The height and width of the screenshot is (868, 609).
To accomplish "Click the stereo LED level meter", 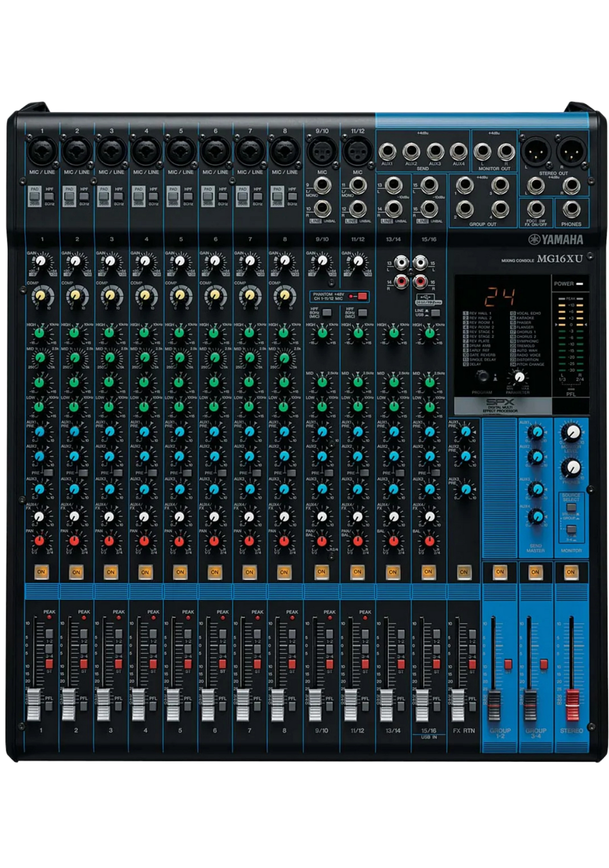I will point(571,336).
